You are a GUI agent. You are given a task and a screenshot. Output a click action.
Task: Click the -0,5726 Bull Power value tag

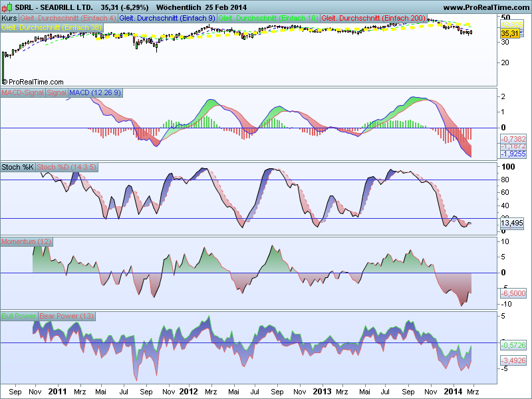click(513, 345)
